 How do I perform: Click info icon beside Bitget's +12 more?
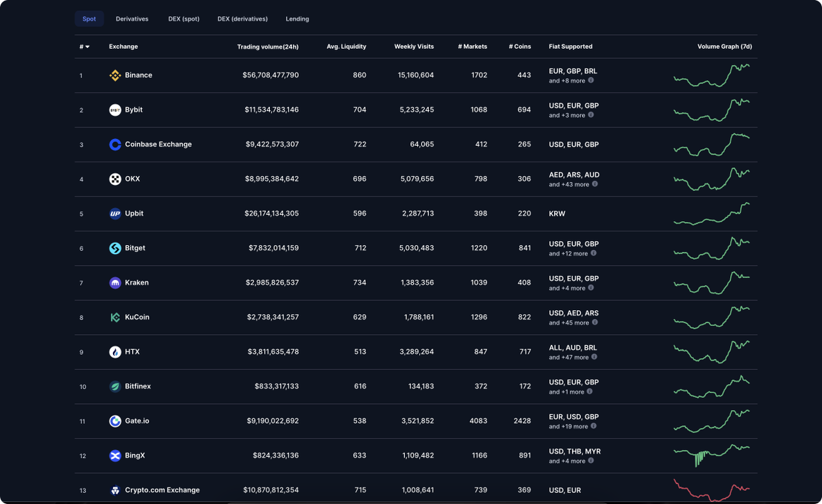click(x=594, y=253)
